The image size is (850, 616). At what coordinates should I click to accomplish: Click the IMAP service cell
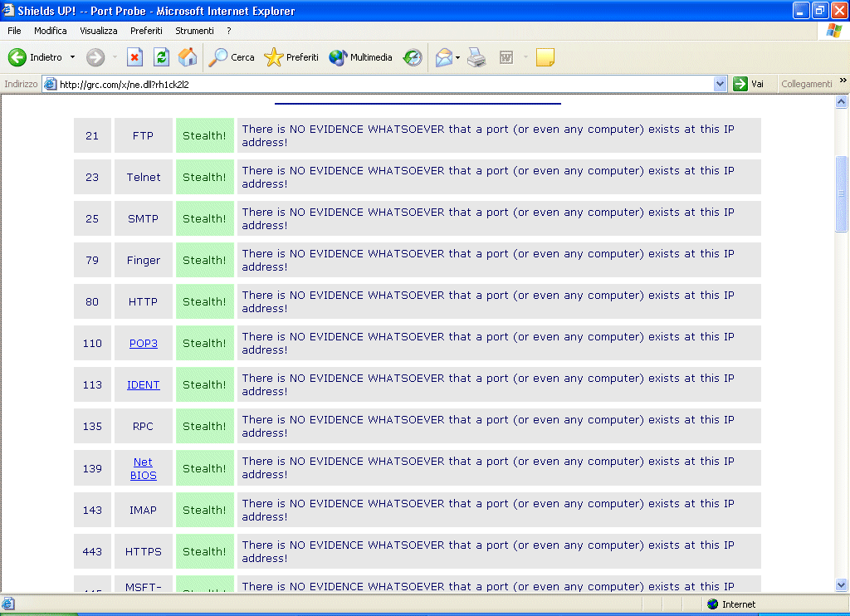click(x=143, y=510)
